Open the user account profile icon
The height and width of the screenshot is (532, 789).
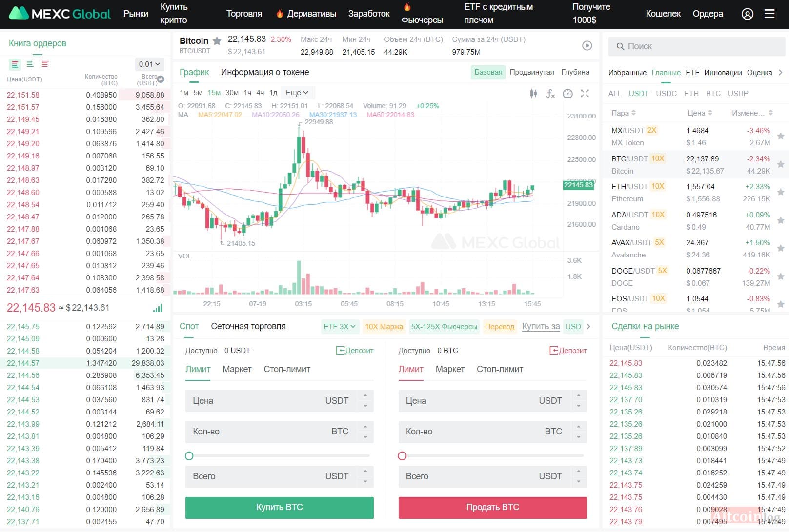pyautogui.click(x=747, y=14)
